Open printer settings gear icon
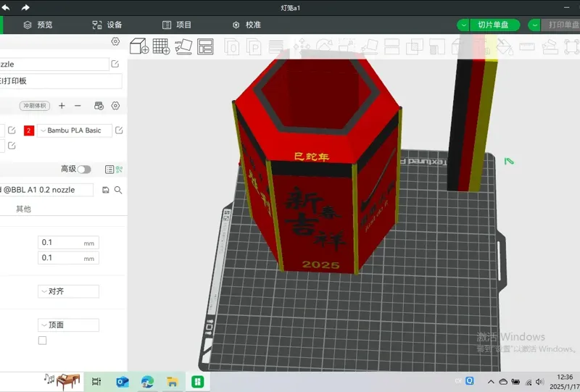Viewport: 580px width, 392px height. [x=115, y=41]
